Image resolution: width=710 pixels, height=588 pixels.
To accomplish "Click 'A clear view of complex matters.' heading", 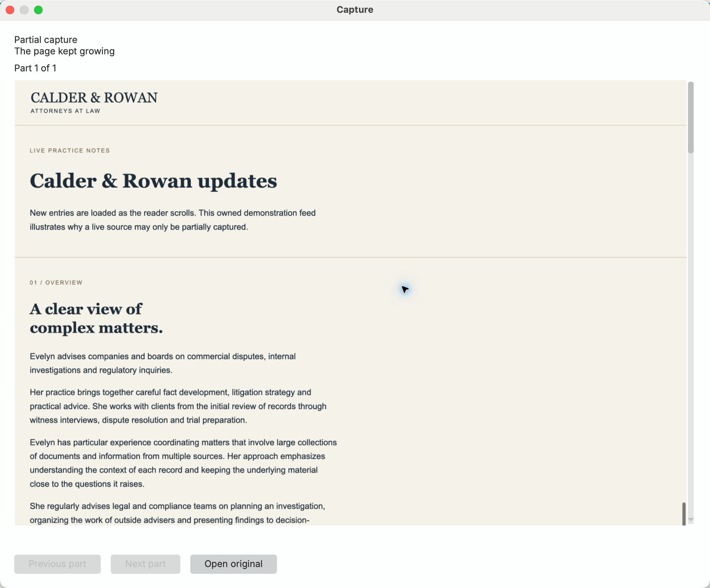I will pos(96,318).
